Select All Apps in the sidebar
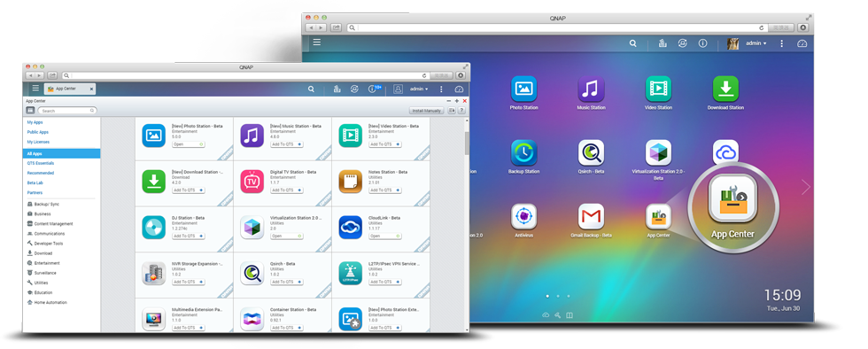 pos(61,153)
